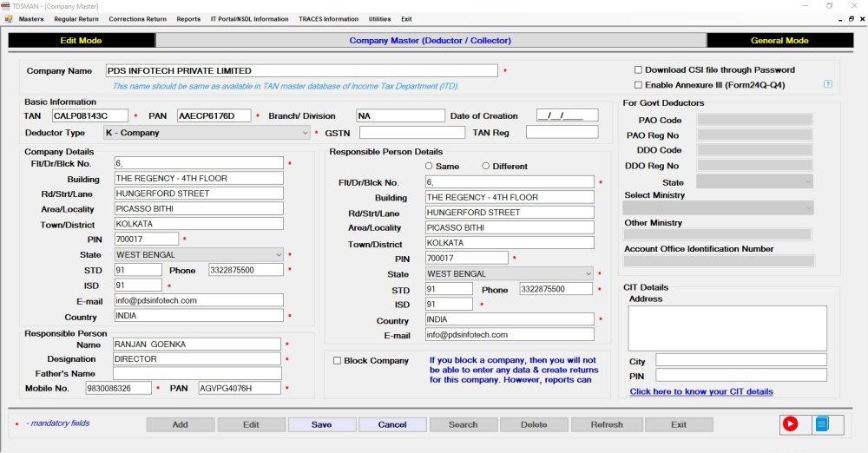Click Responsible Person Details Phone field
This screenshot has height=453, width=868.
click(556, 288)
